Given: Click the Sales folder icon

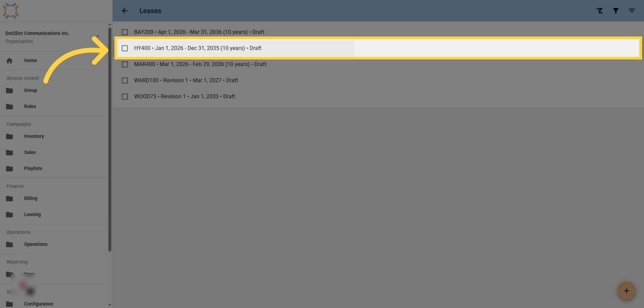Looking at the screenshot, I should point(9,152).
